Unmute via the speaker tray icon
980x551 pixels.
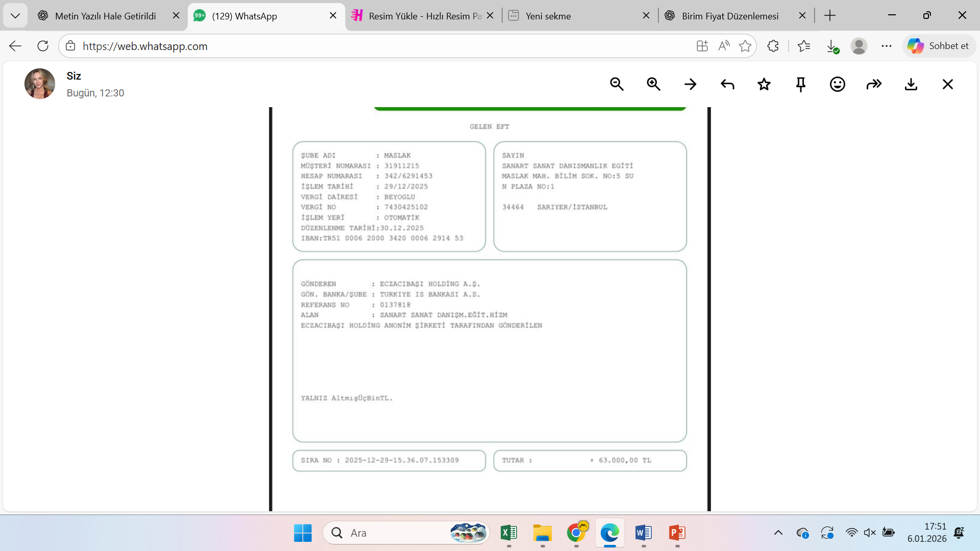click(x=870, y=533)
